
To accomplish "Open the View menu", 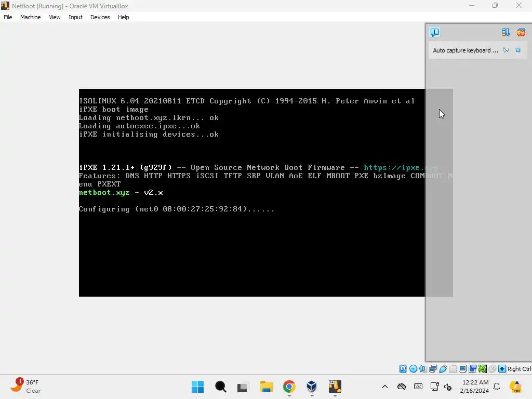I will (x=54, y=17).
